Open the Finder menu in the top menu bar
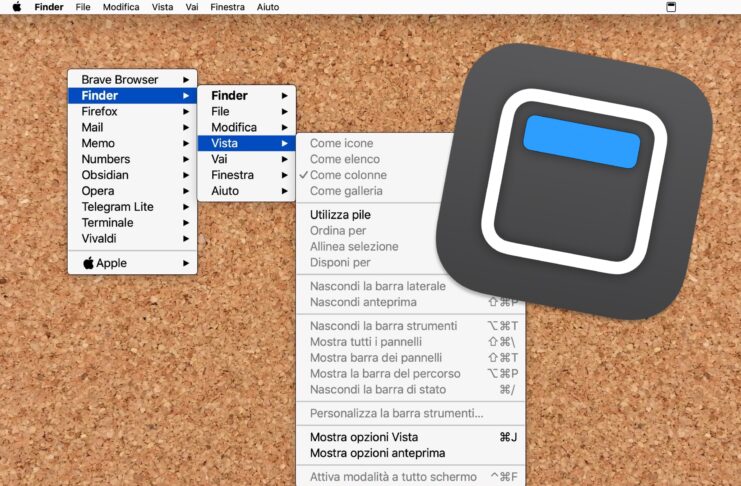 [49, 7]
